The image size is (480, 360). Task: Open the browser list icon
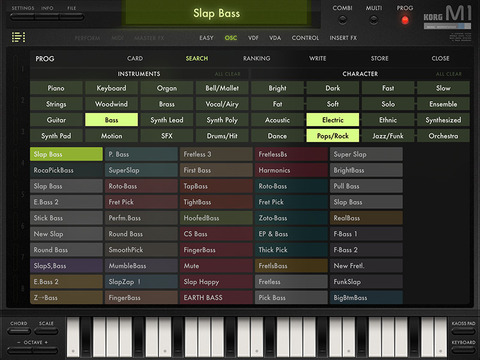pyautogui.click(x=18, y=37)
